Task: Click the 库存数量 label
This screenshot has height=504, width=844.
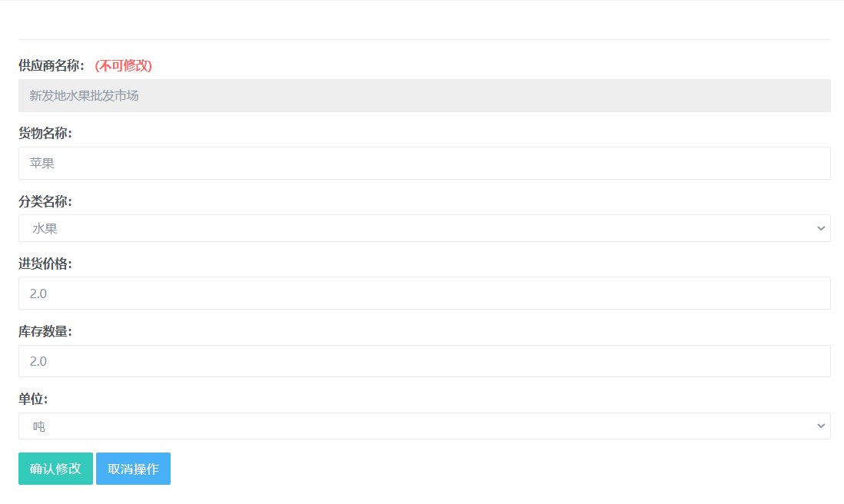Action: [45, 331]
